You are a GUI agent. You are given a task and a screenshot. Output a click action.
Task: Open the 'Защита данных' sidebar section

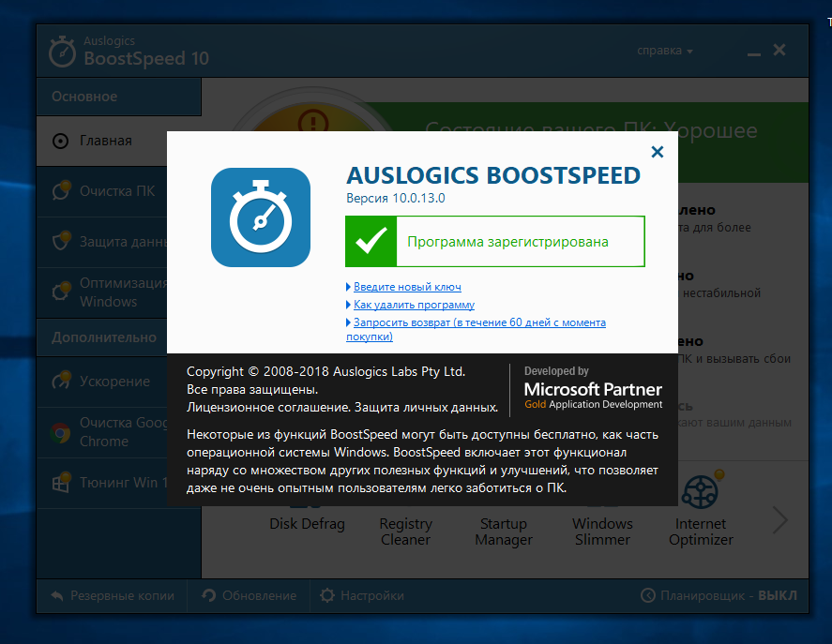102,242
